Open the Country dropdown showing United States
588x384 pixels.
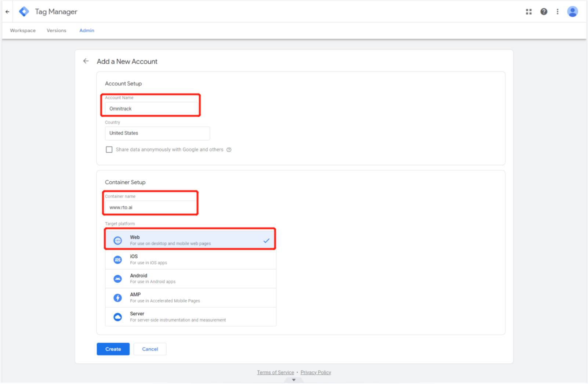tap(157, 133)
